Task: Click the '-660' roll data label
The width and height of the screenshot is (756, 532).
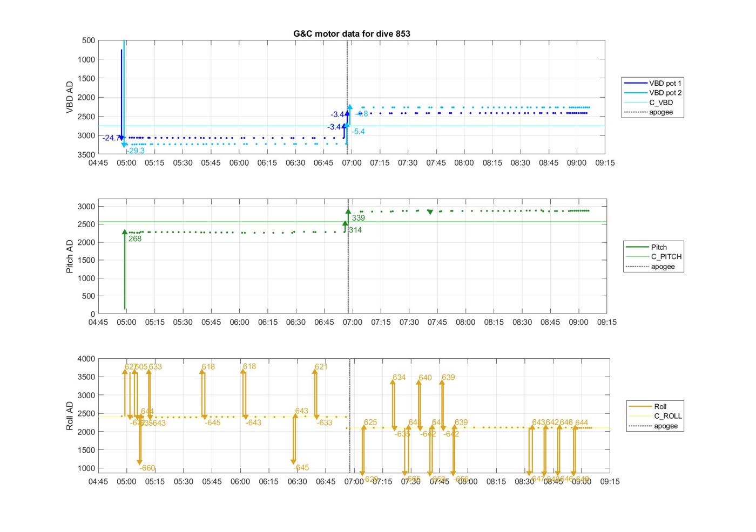Action: 147,468
